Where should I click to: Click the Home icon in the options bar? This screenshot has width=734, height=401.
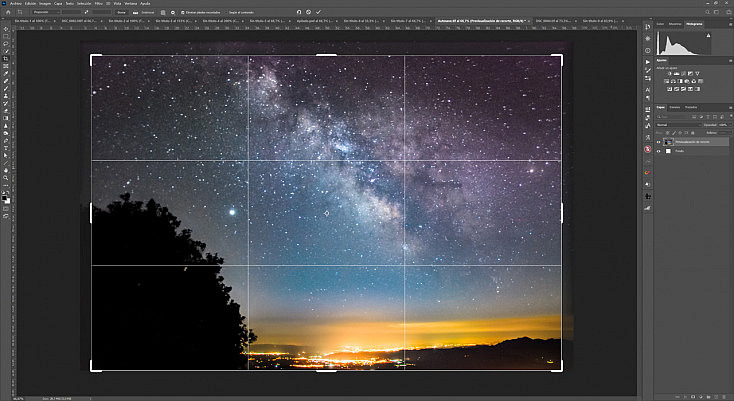8,12
